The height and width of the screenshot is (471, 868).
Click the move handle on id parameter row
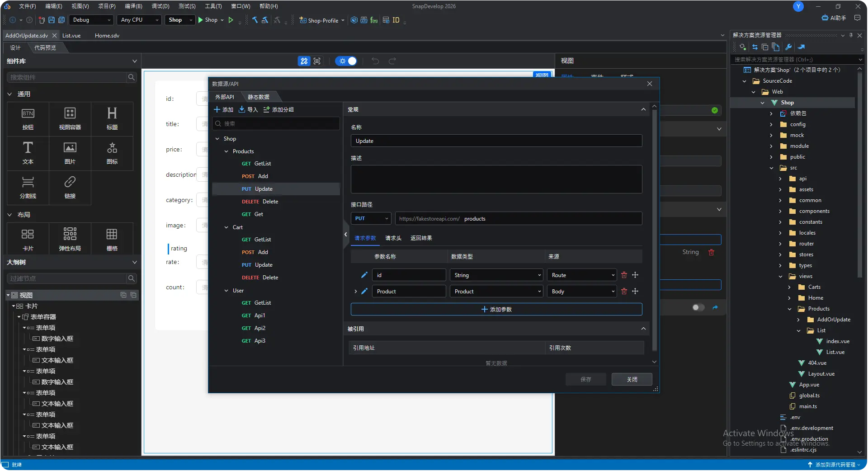[635, 275]
